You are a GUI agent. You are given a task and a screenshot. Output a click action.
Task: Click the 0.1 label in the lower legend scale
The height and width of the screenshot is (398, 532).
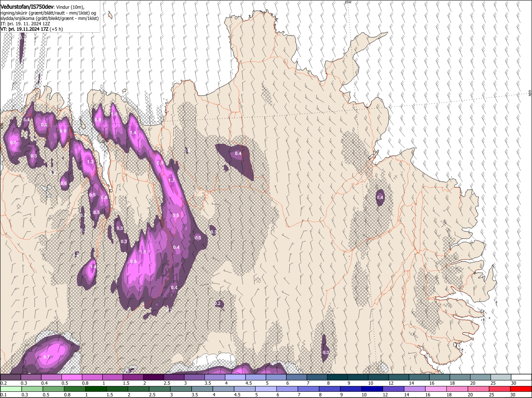tap(3, 395)
